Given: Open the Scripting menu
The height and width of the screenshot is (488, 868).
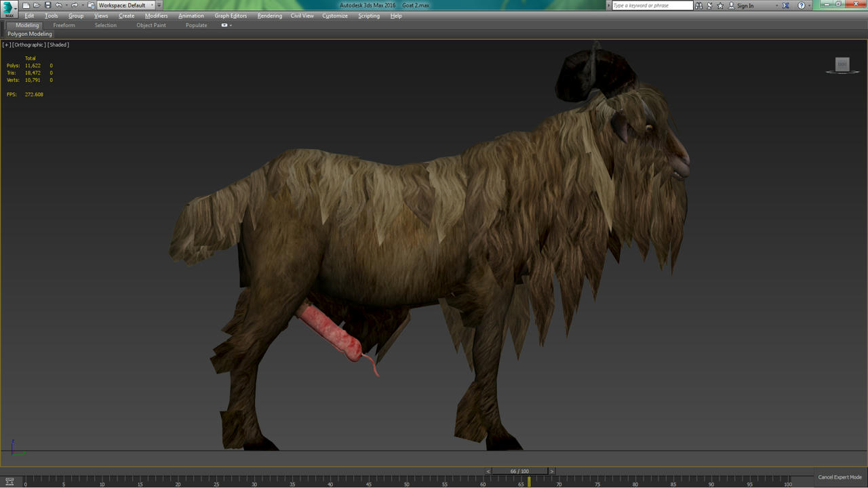Looking at the screenshot, I should tap(369, 16).
